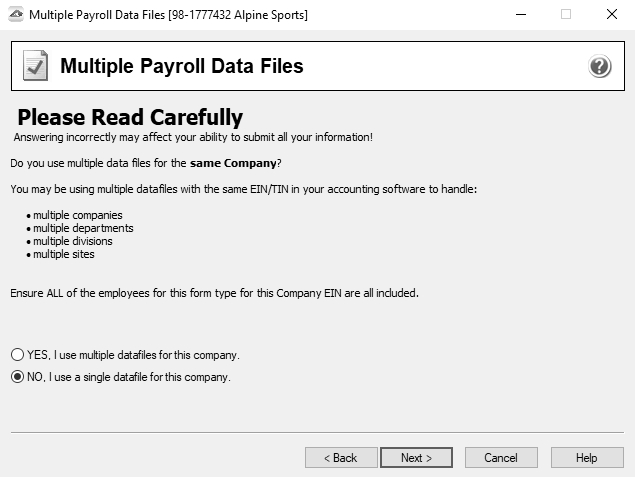The image size is (635, 477).
Task: Click the checkmark document icon in header
Action: 35,65
